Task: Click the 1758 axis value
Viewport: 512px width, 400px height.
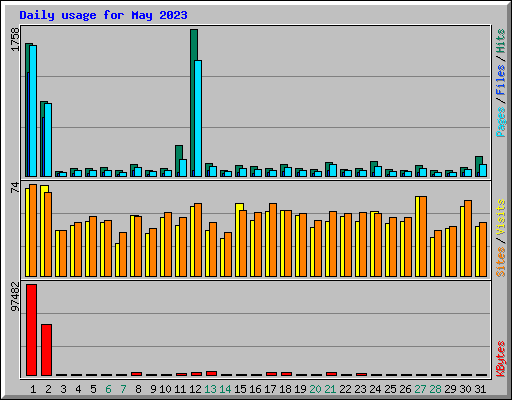Action: point(15,39)
